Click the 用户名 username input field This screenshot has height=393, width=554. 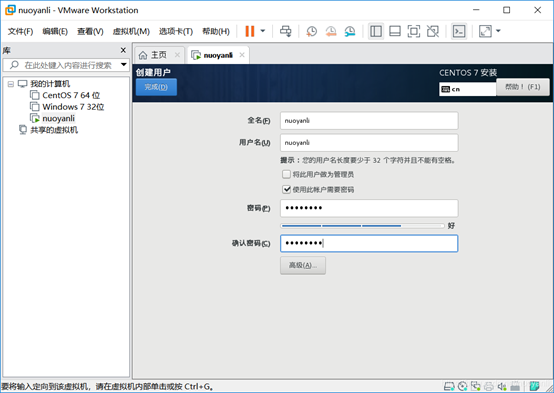[369, 143]
